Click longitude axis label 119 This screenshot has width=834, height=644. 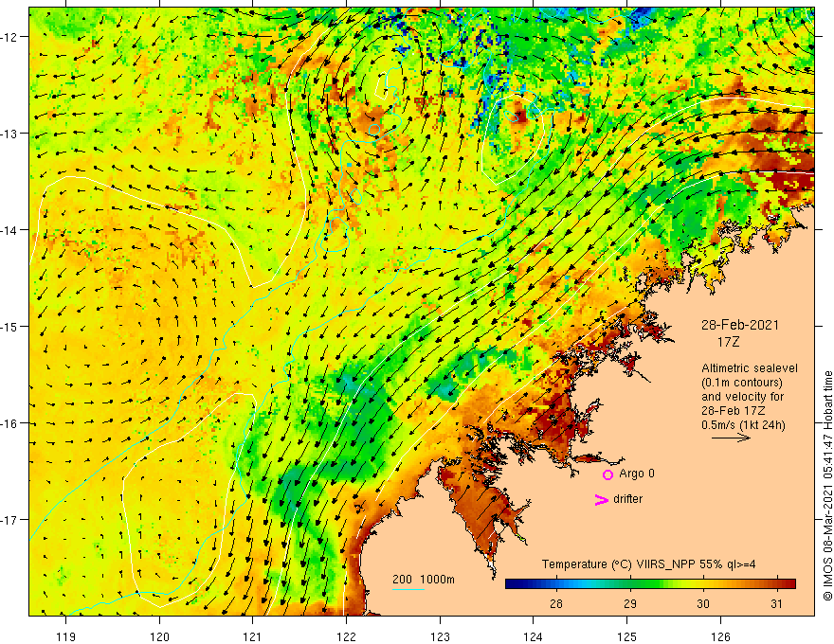point(66,636)
